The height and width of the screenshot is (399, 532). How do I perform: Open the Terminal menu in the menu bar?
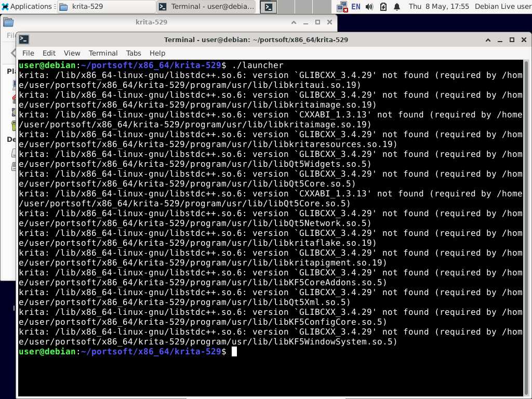pyautogui.click(x=103, y=54)
